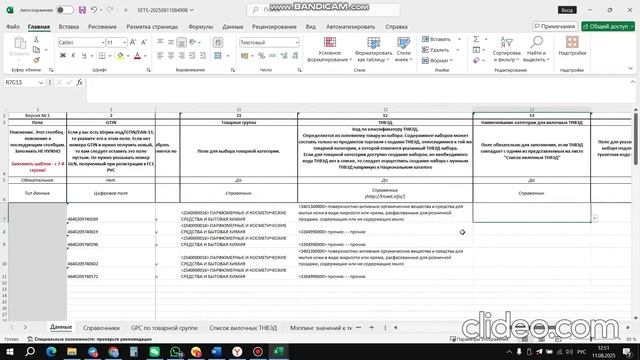Switch to the Рецензирование ribbon tab

point(274,27)
